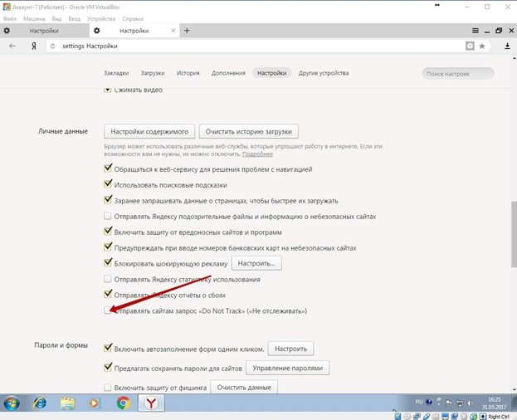Open Action Center flag icon
Screen dimensions: 517x420
pos(448,403)
